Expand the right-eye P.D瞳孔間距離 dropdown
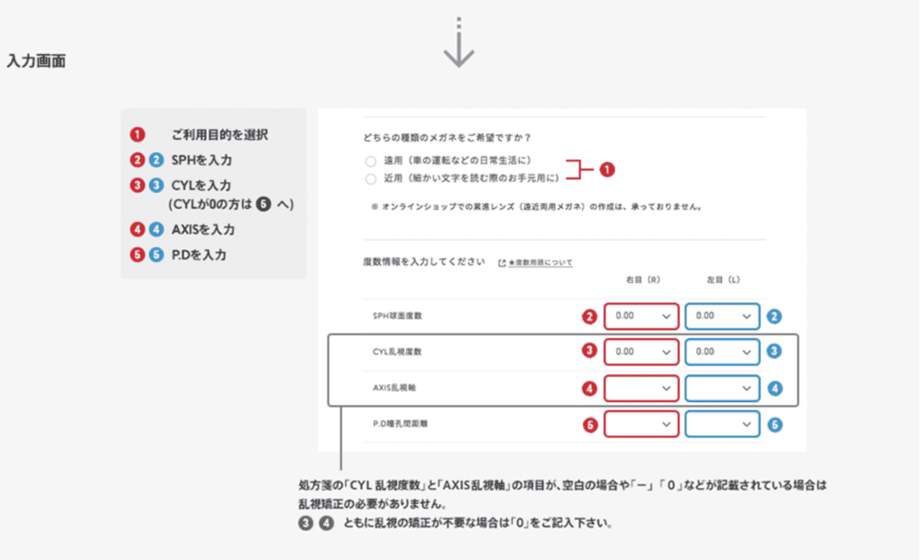The height and width of the screenshot is (560, 924). [x=642, y=423]
